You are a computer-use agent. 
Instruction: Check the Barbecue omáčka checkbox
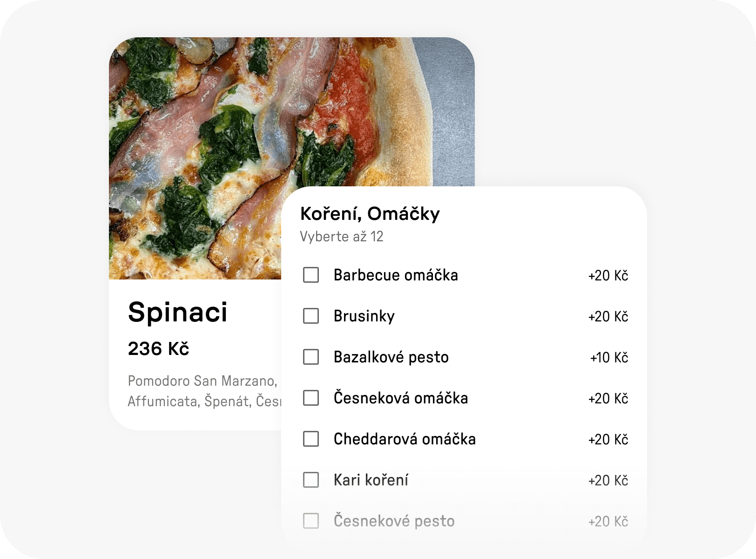click(x=311, y=275)
